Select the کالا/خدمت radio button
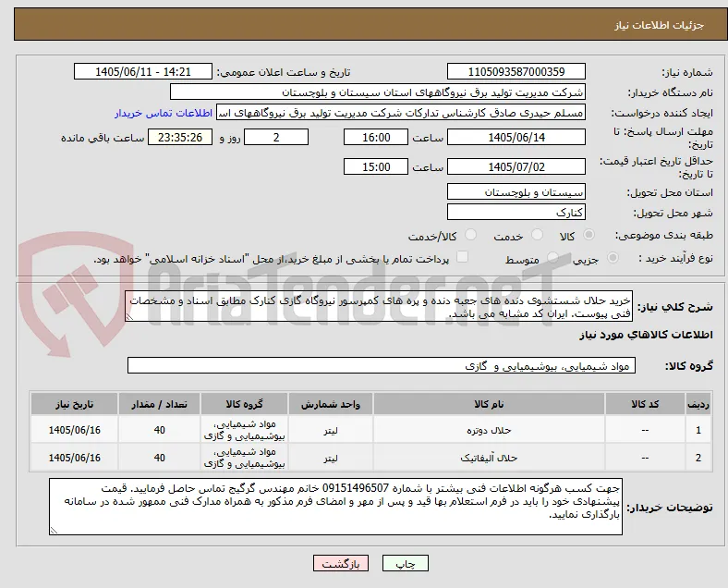The width and height of the screenshot is (728, 588). 470,235
